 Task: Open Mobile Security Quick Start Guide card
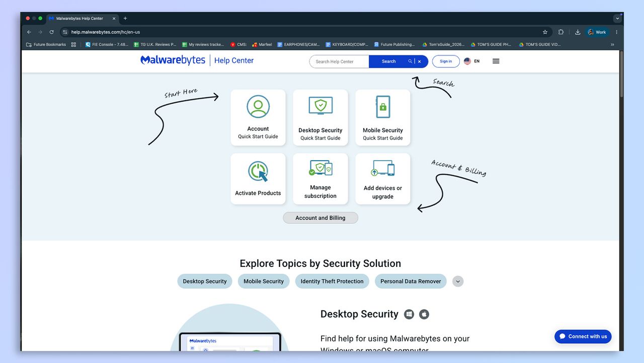[383, 118]
